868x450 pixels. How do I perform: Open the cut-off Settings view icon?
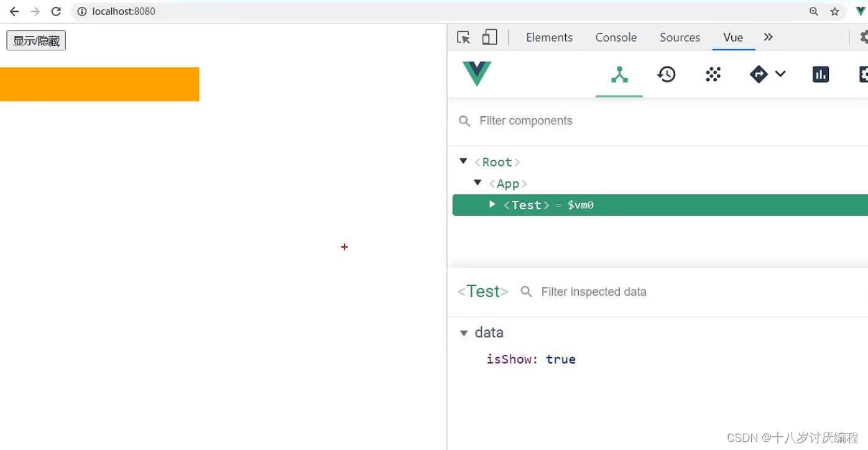pos(864,75)
